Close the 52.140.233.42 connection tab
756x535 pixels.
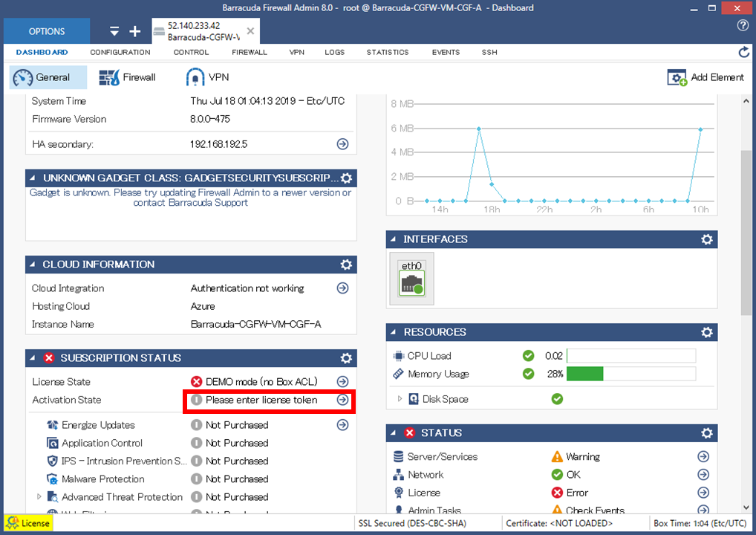pos(250,31)
